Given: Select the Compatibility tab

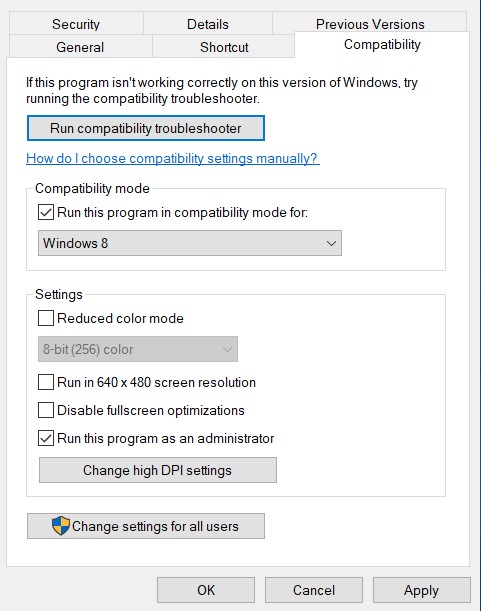Looking at the screenshot, I should click(x=382, y=45).
